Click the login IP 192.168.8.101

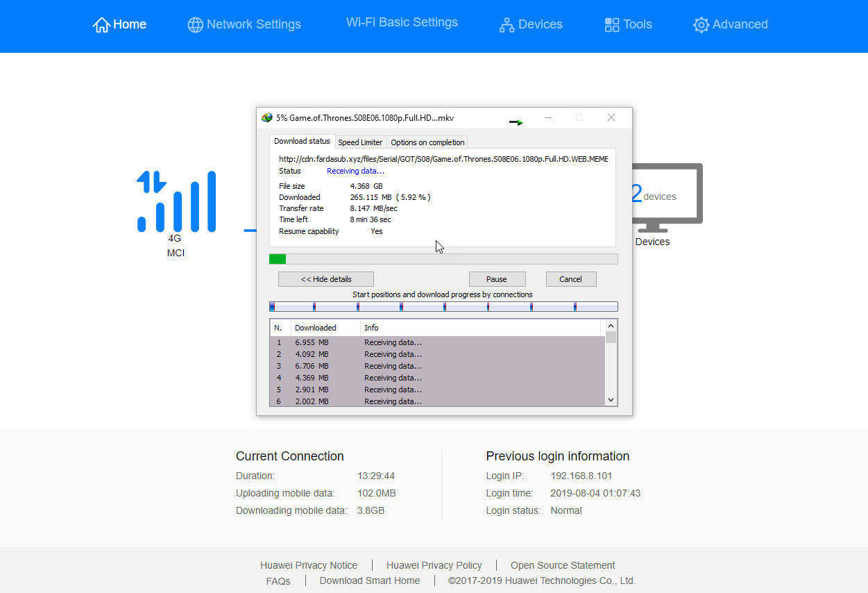(x=581, y=476)
